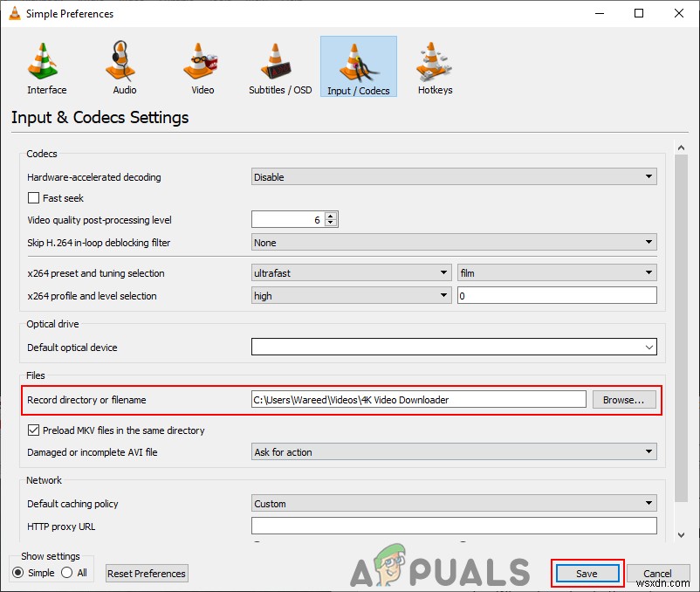Open the x264 profile dropdown showing high
The height and width of the screenshot is (592, 700).
coord(352,295)
